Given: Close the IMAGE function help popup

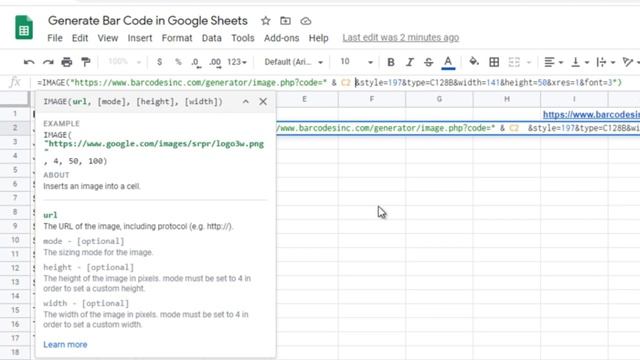Looking at the screenshot, I should [x=263, y=102].
